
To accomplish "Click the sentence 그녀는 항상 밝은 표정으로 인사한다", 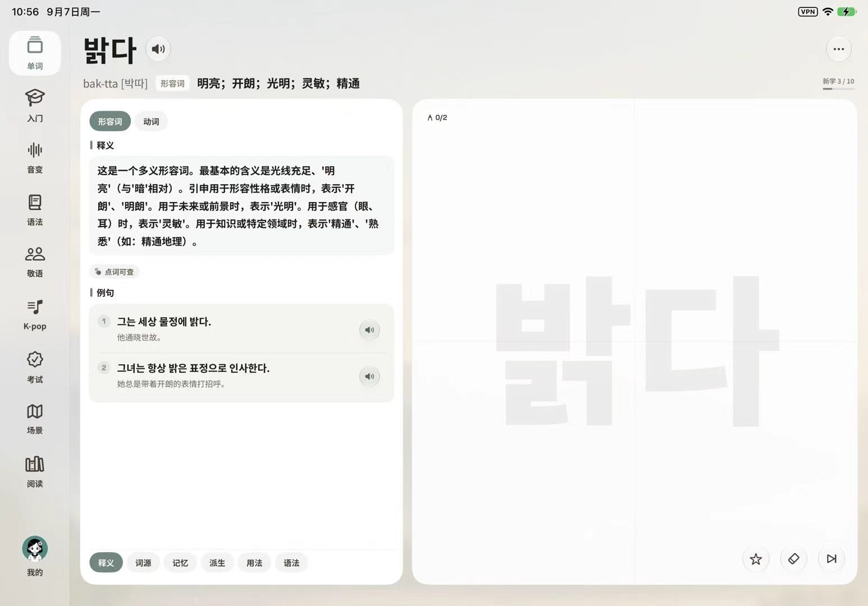I will click(193, 368).
